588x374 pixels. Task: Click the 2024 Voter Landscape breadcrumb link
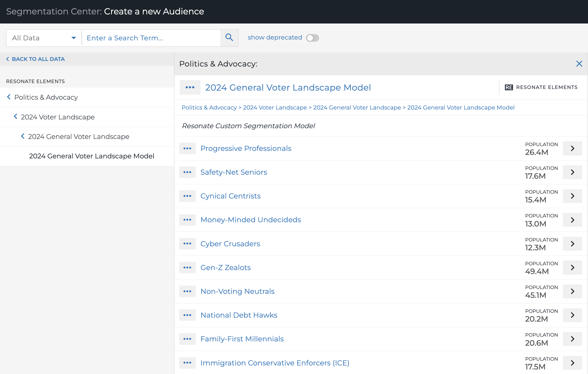tap(275, 107)
